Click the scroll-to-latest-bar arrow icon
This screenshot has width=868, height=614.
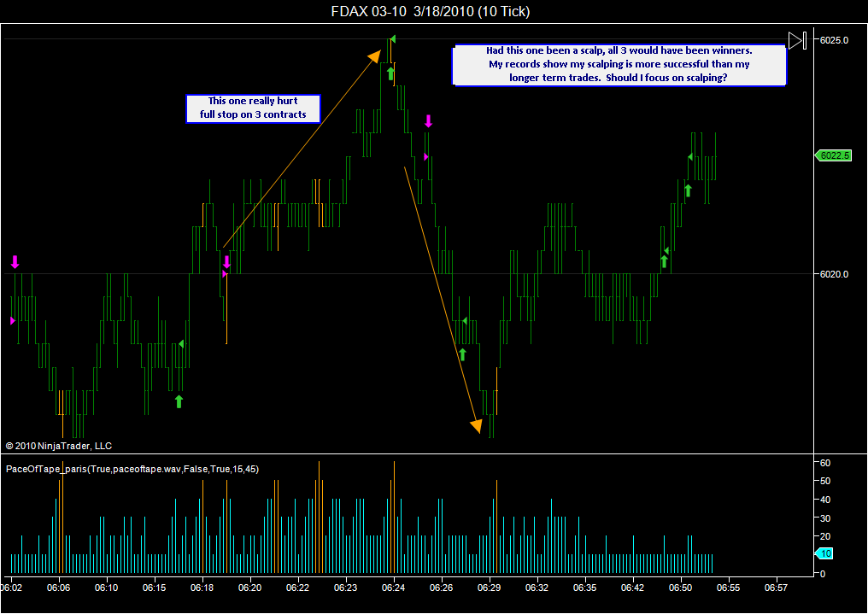tap(797, 40)
